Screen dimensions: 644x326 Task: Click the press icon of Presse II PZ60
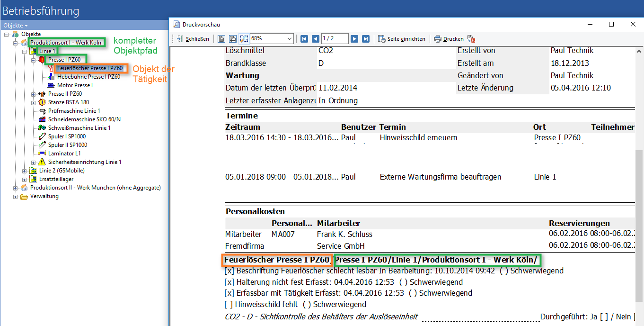click(x=42, y=94)
